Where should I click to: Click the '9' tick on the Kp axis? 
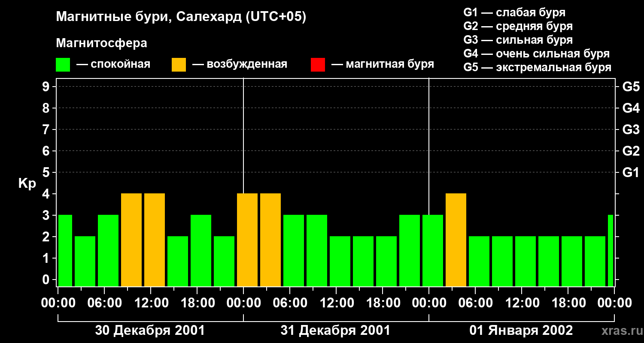point(47,87)
